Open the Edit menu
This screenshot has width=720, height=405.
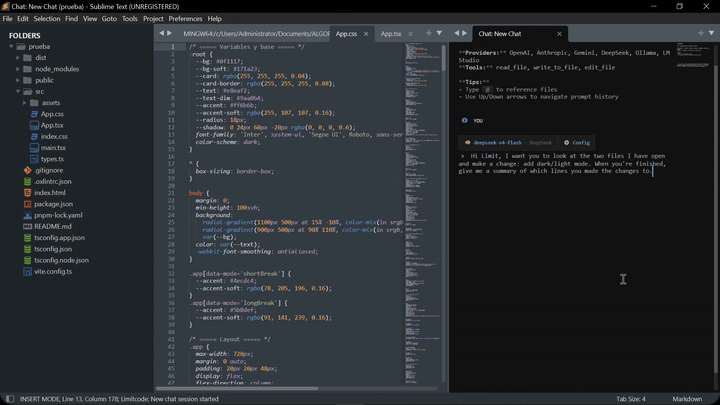(x=22, y=19)
